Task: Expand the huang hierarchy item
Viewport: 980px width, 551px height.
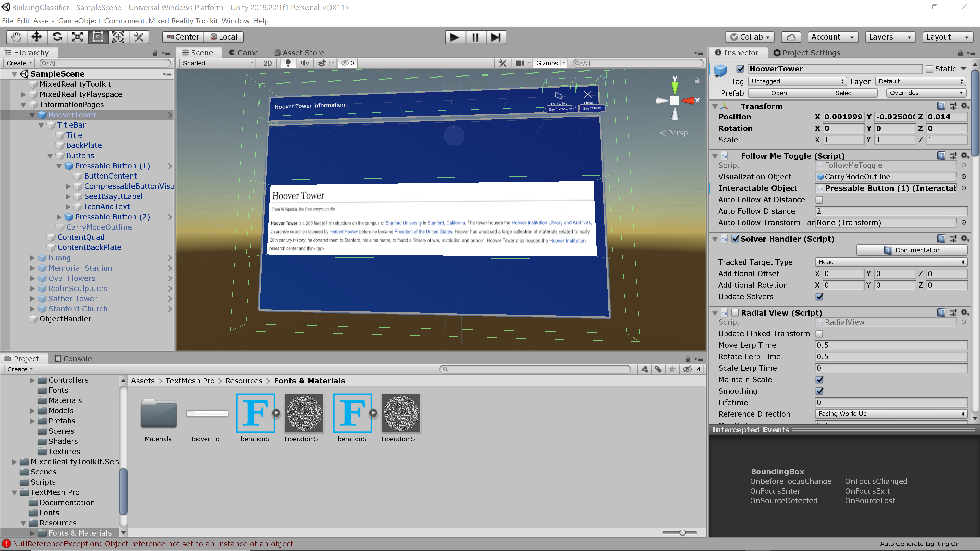Action: click(x=32, y=258)
